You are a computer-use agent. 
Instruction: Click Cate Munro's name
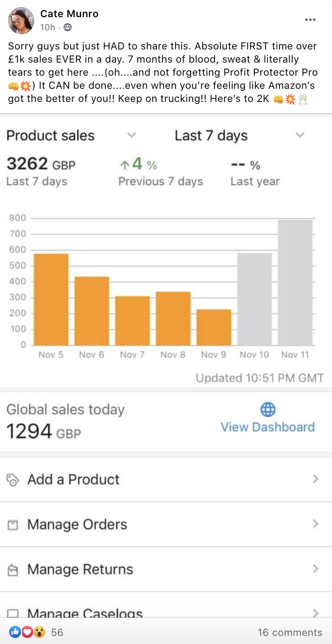[x=69, y=14]
